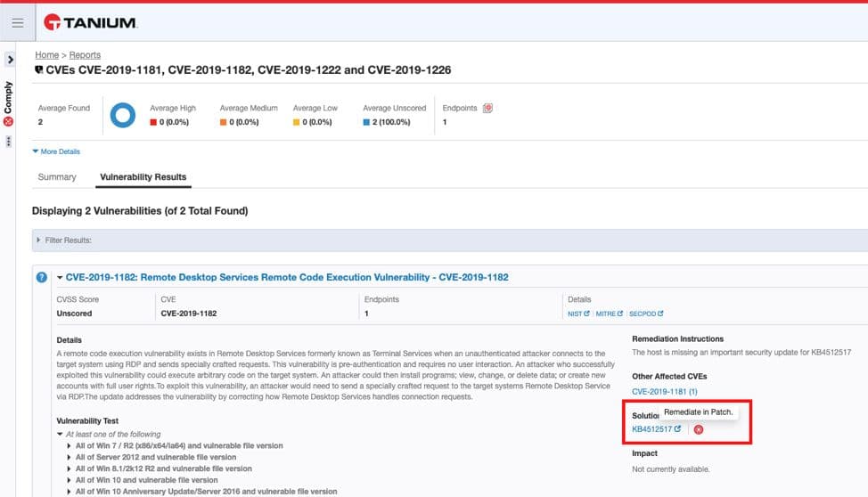Go to Reports breadcrumb link
868x497 pixels.
click(85, 55)
